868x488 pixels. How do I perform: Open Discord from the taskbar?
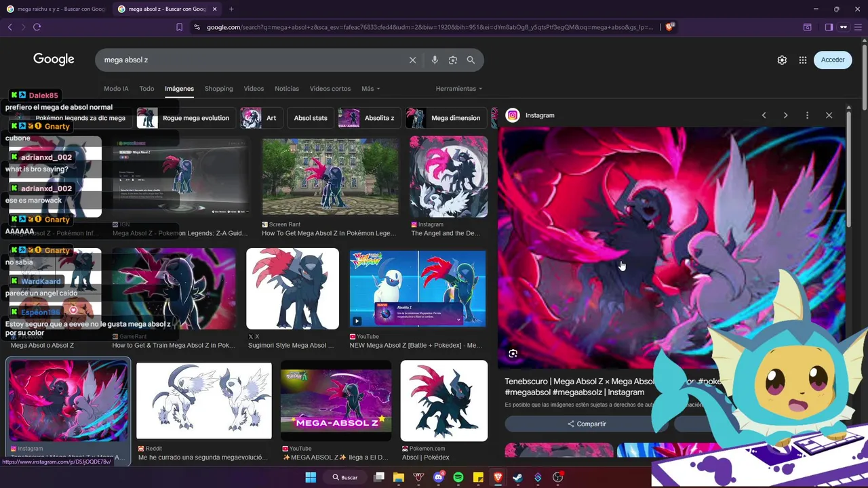pyautogui.click(x=438, y=477)
